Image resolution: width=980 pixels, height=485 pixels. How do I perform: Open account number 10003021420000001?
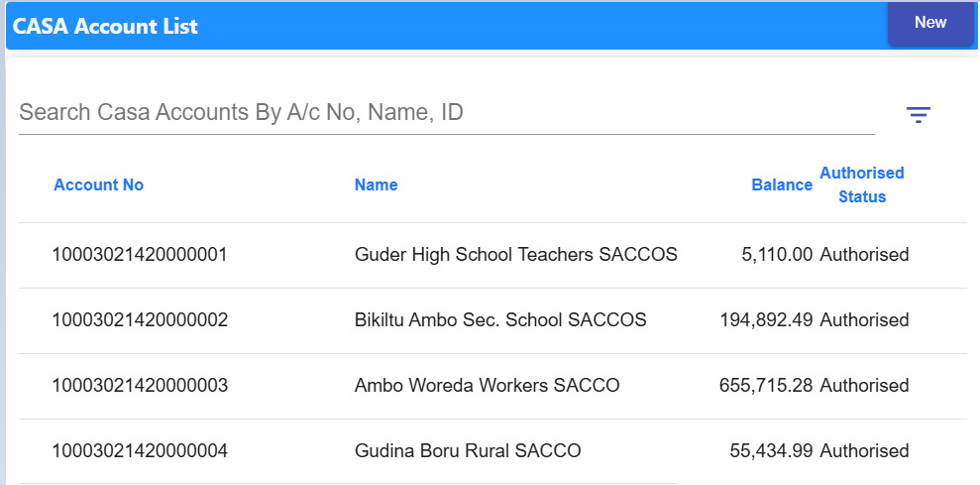(x=140, y=255)
